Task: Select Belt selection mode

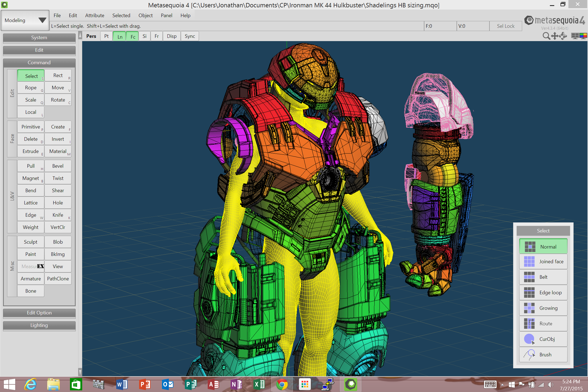Action: coord(543,277)
